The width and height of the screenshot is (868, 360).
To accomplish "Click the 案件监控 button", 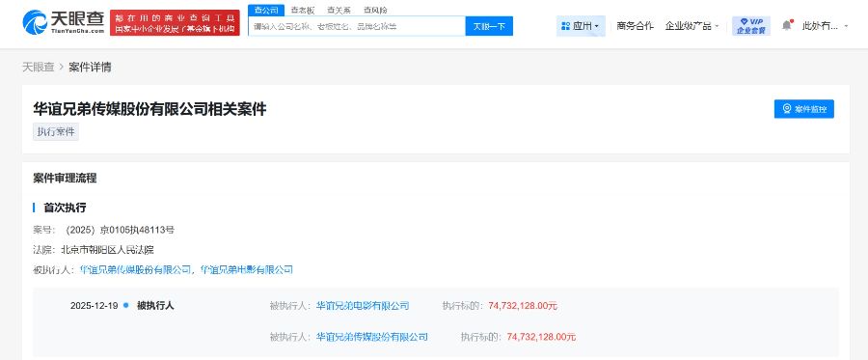I will tap(803, 109).
